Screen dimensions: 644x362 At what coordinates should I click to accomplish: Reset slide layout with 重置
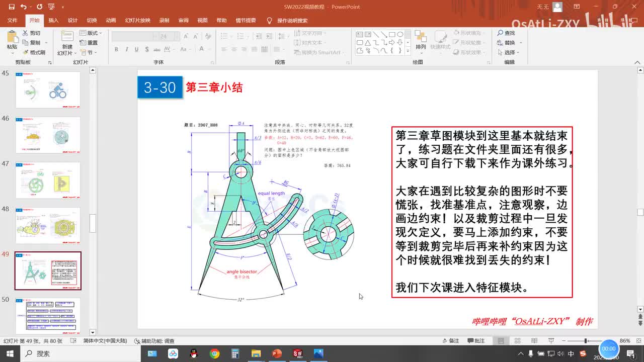point(89,43)
